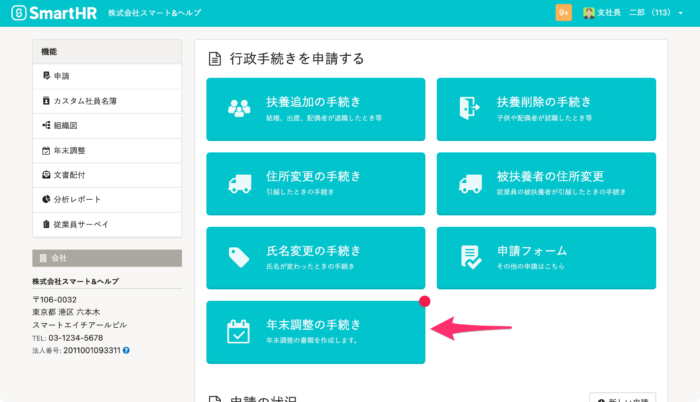Click the user avatar picture

(x=589, y=13)
